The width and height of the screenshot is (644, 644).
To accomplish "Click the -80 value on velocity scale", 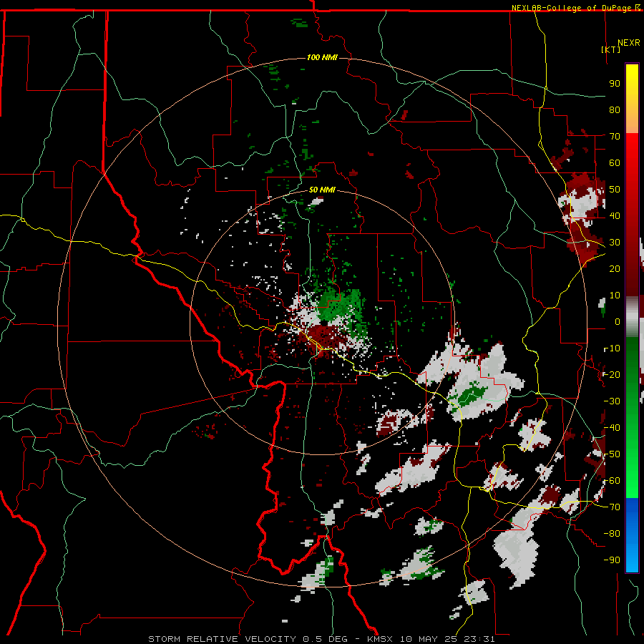I will pyautogui.click(x=612, y=534).
